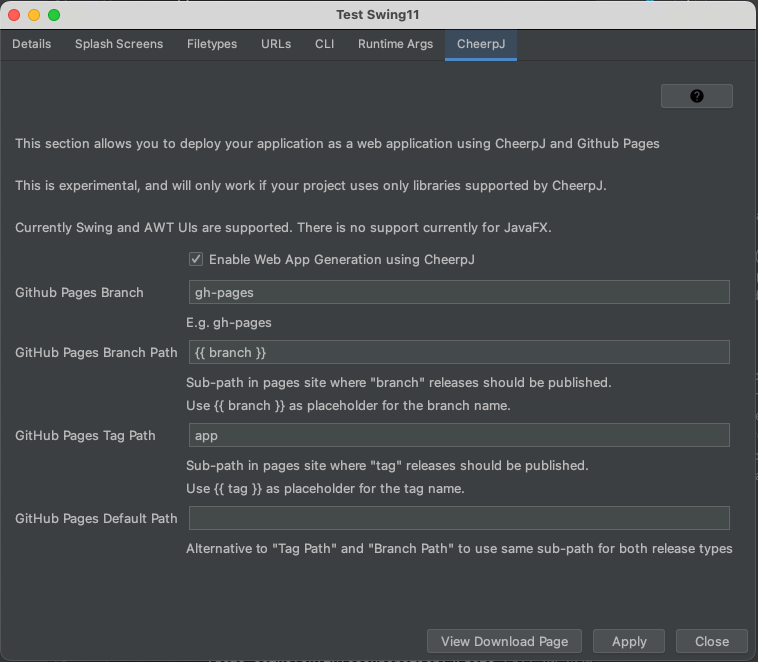Screen dimensions: 758x662
Task: Apply the CheerpJ settings
Action: pyautogui.click(x=629, y=641)
